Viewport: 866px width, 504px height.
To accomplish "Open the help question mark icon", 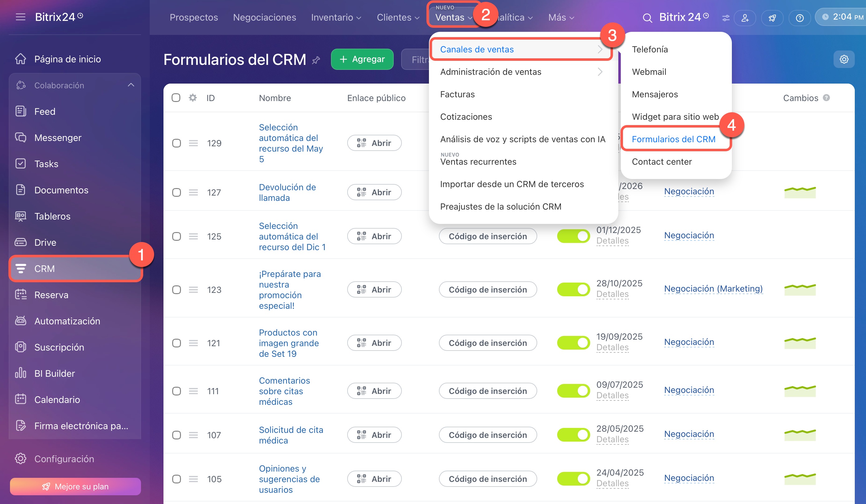I will (800, 18).
